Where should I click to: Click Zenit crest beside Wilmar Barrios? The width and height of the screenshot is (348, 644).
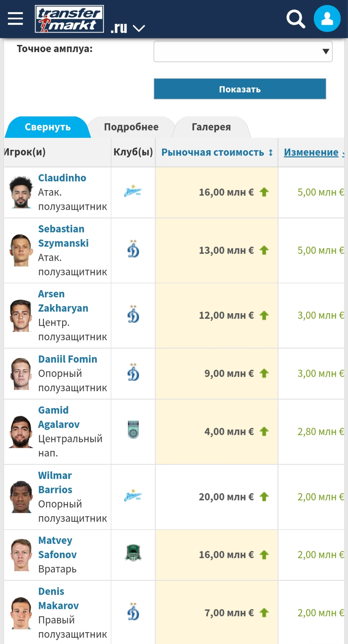pyautogui.click(x=133, y=496)
